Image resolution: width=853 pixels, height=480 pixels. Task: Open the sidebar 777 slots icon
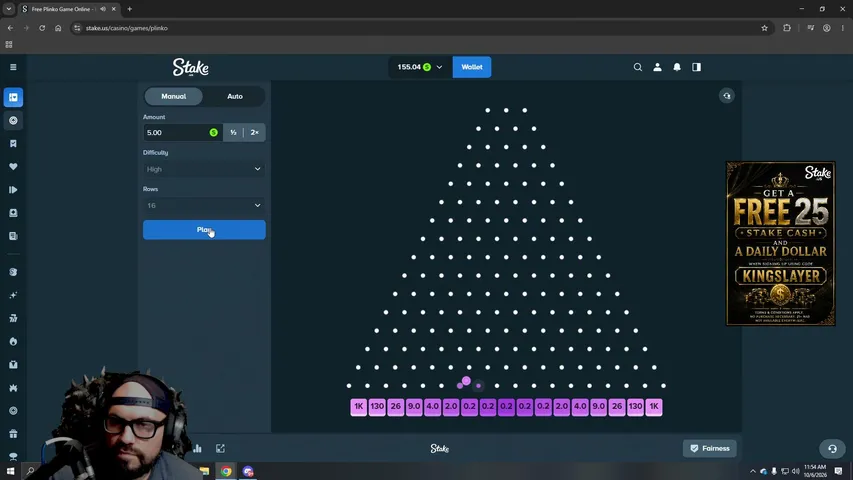tap(13, 318)
